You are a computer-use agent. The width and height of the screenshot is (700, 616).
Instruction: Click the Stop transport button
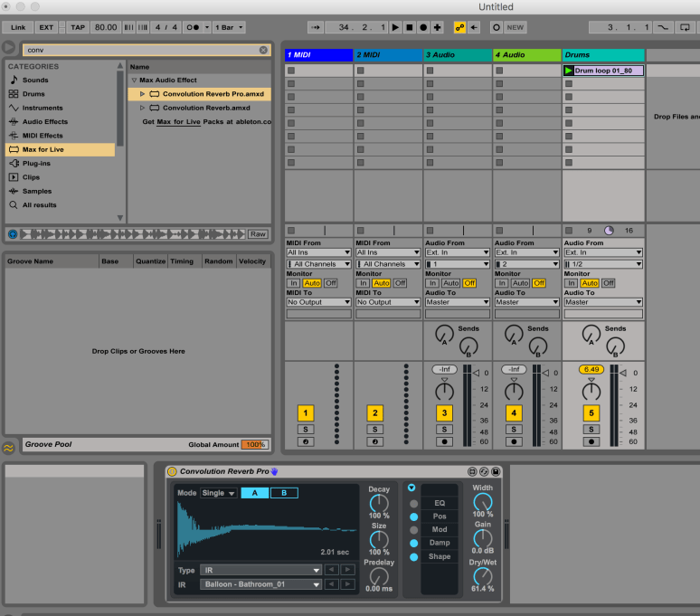pos(409,27)
